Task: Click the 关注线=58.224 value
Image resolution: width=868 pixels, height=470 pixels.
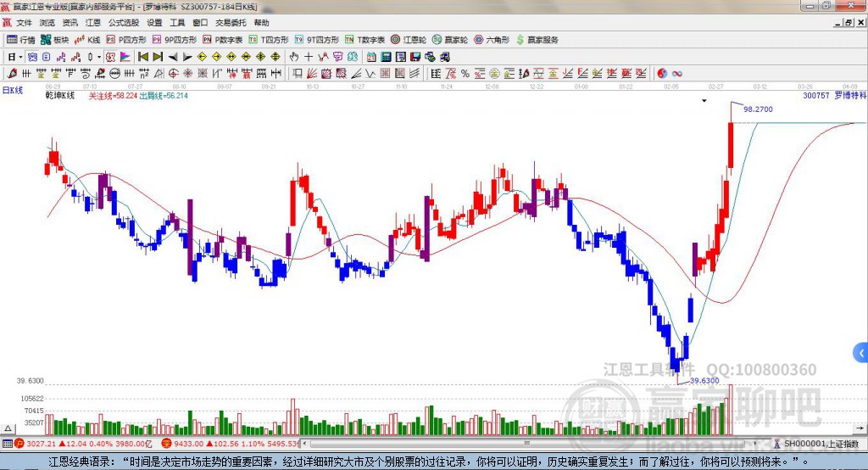Action: coord(113,96)
